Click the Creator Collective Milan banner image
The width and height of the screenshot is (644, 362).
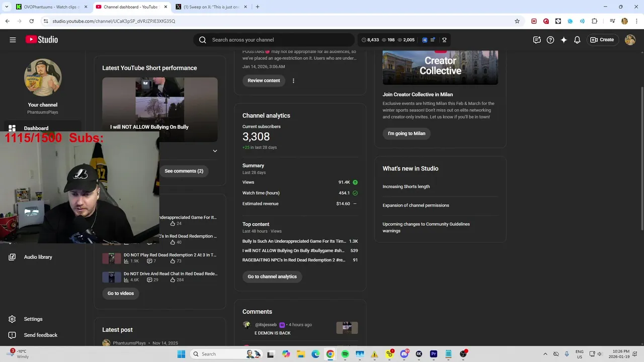point(440,67)
